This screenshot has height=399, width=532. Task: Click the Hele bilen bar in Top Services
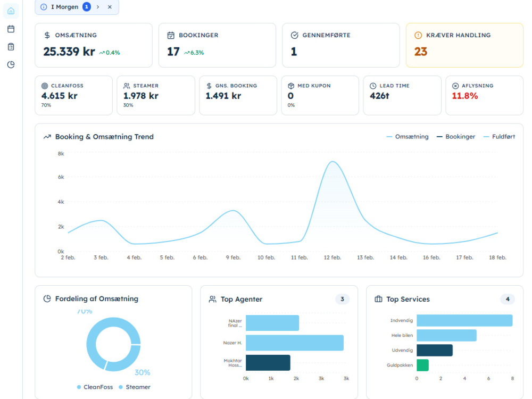(446, 335)
